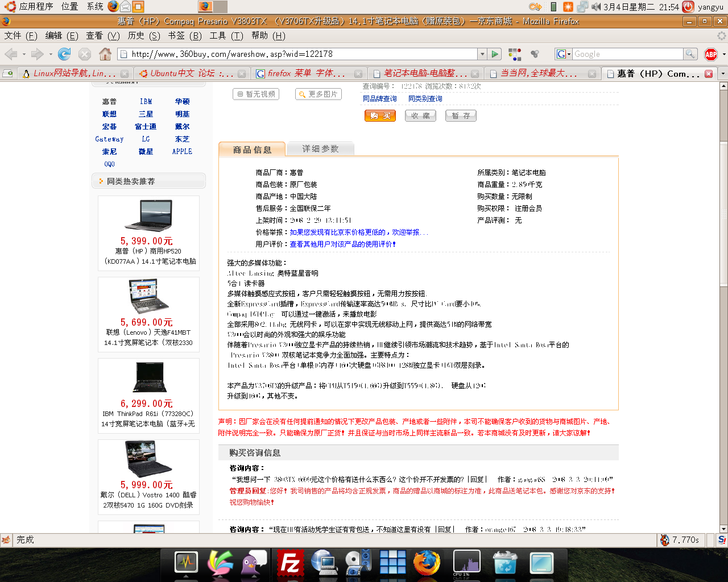Open the 查看其他用户对该产品的使用评价 link
Image resolution: width=728 pixels, height=582 pixels.
343,244
